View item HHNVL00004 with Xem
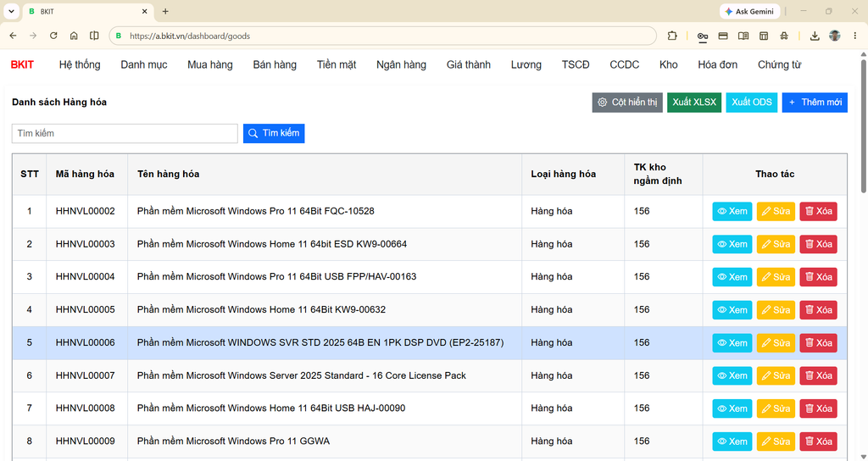 coord(732,277)
